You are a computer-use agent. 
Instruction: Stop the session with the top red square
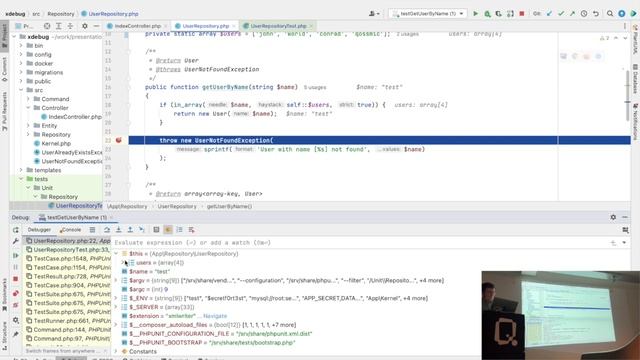pos(522,13)
